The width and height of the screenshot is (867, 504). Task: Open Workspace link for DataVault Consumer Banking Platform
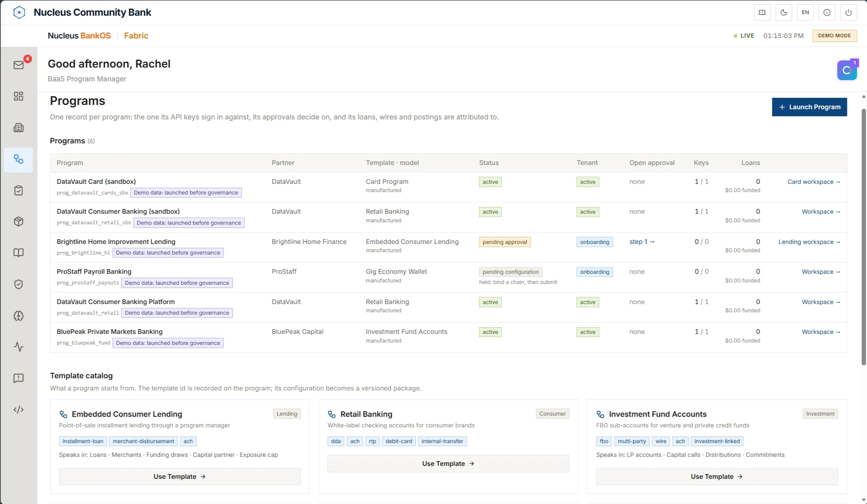coord(821,302)
